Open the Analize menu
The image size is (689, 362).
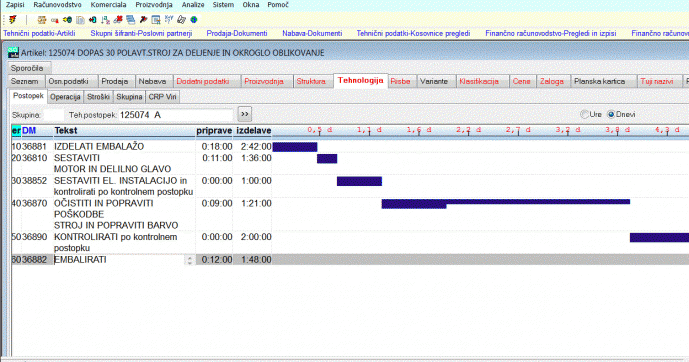click(193, 5)
